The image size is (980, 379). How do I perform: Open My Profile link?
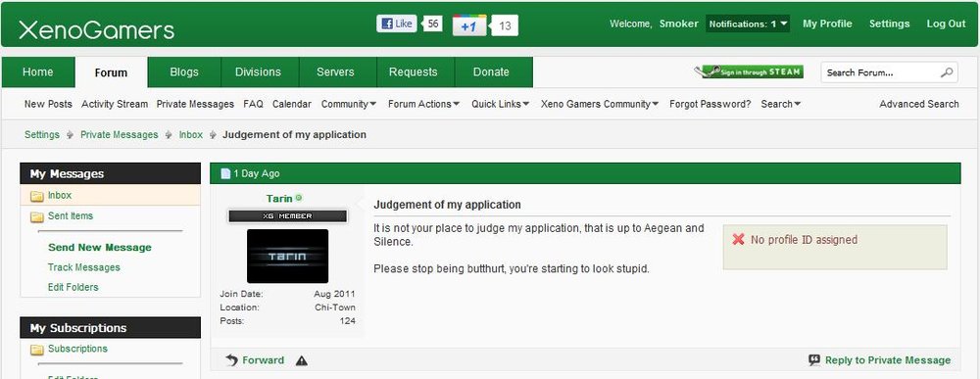(x=827, y=24)
